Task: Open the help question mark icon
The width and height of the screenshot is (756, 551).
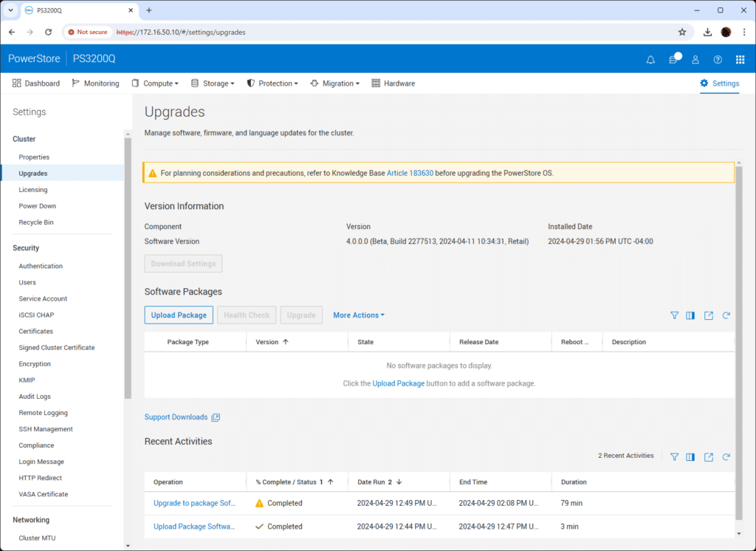Action: point(718,59)
